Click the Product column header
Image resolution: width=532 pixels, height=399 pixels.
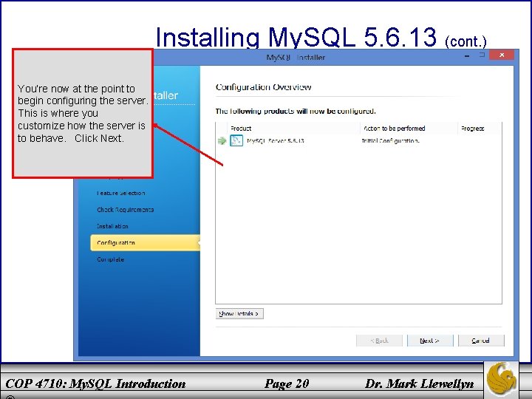241,129
